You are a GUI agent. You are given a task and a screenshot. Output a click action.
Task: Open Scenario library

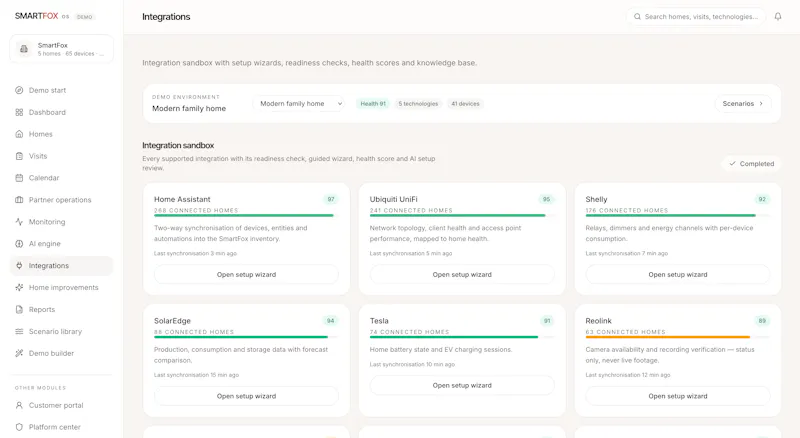pyautogui.click(x=61, y=331)
